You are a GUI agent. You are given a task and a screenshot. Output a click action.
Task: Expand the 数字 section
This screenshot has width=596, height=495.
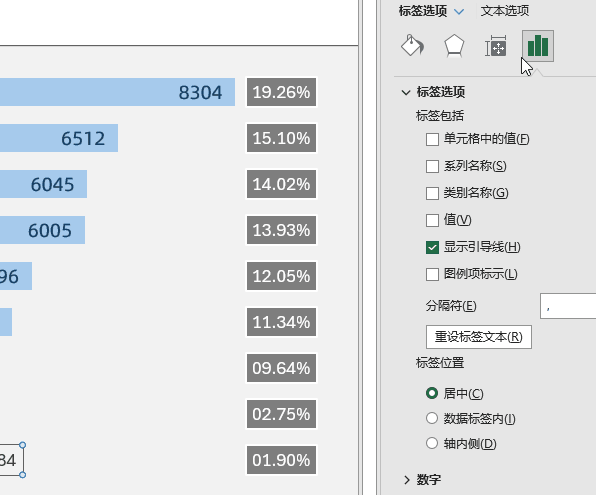[407, 480]
